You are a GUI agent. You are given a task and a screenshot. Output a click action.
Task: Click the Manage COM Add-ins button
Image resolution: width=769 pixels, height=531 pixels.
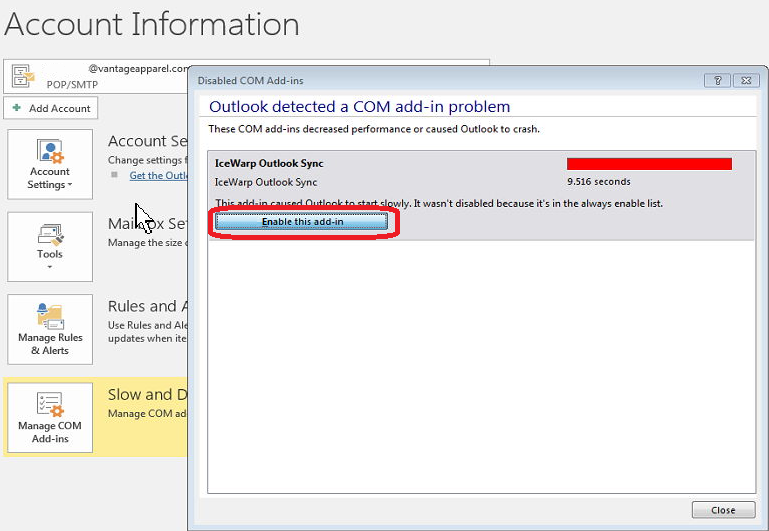point(50,417)
